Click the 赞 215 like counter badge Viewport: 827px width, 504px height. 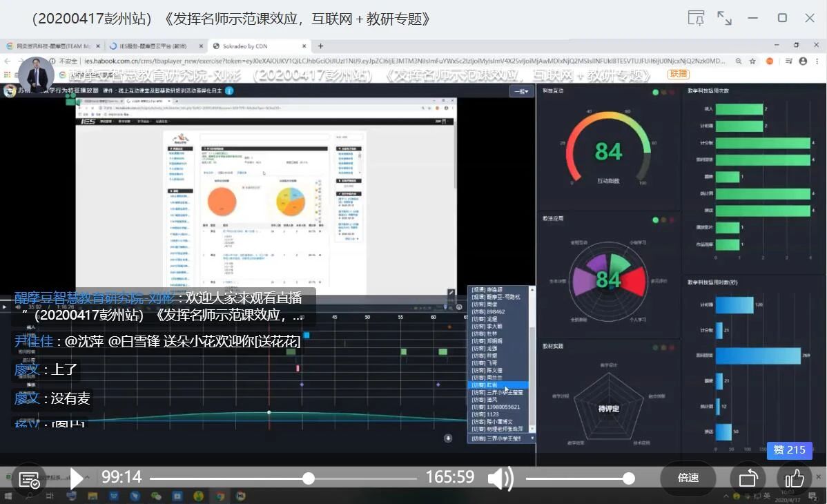[x=789, y=450]
